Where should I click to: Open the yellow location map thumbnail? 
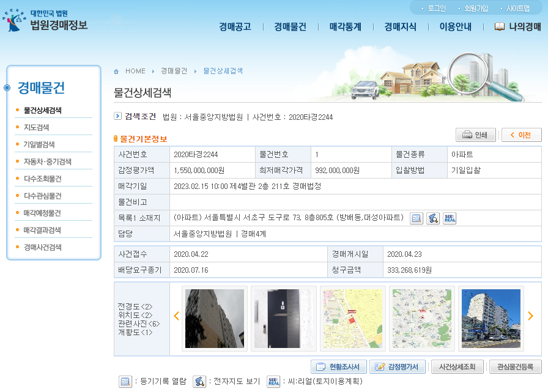point(353,319)
